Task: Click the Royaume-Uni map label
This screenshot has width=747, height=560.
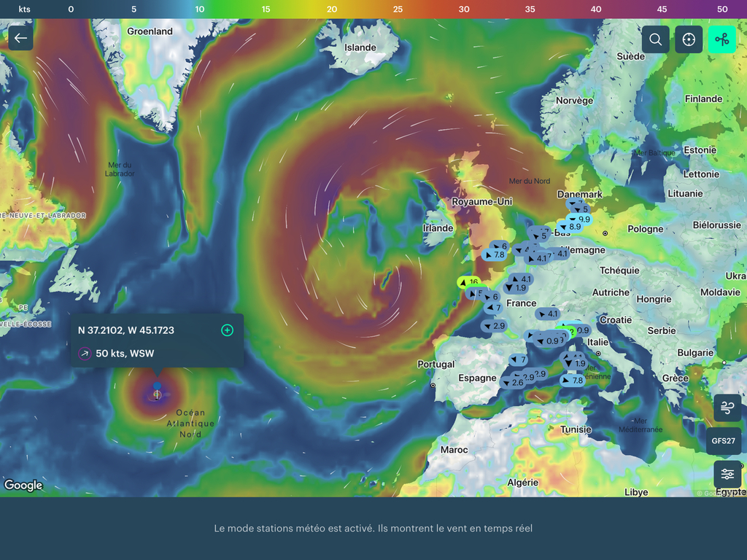Action: pyautogui.click(x=482, y=201)
